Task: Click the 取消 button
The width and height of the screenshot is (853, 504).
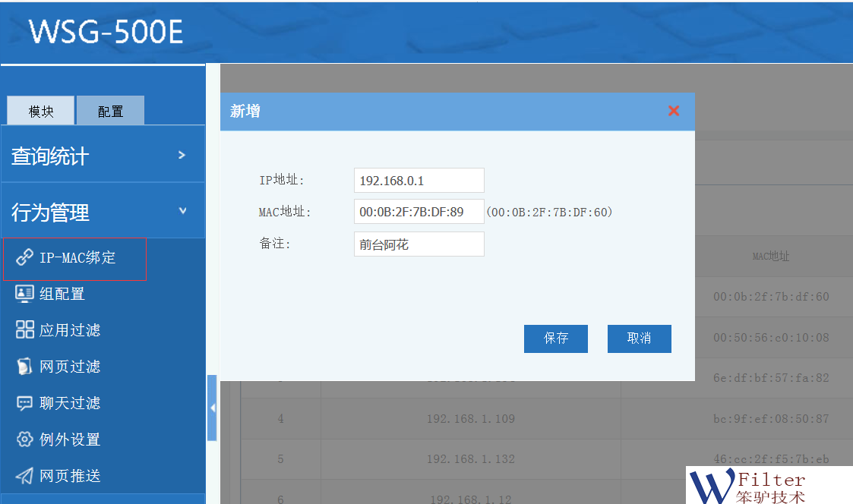Action: coord(639,339)
